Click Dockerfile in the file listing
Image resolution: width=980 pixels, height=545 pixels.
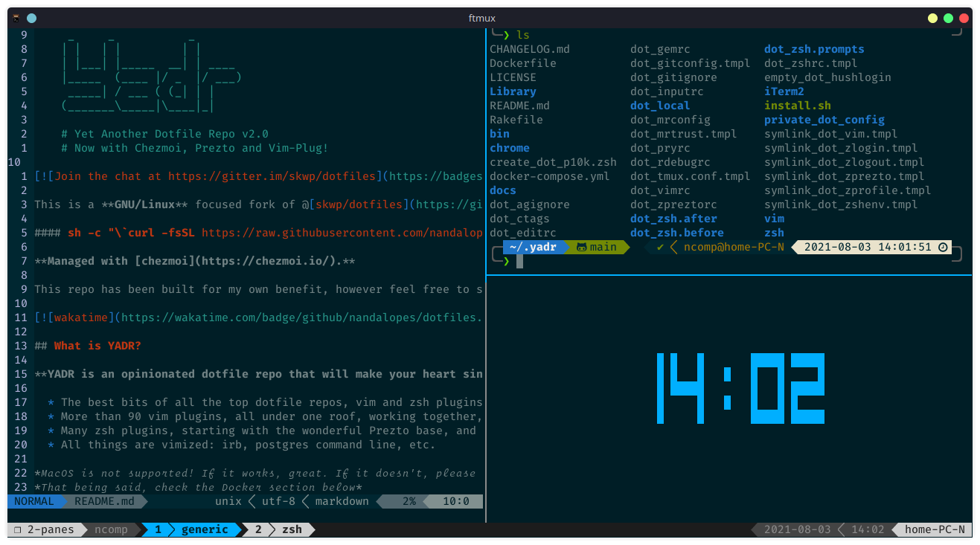tap(523, 63)
